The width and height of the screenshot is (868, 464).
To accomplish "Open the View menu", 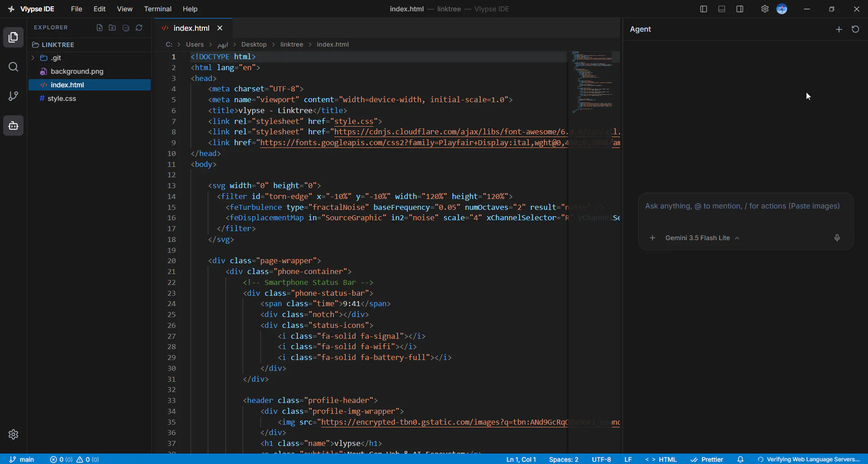I will point(124,9).
